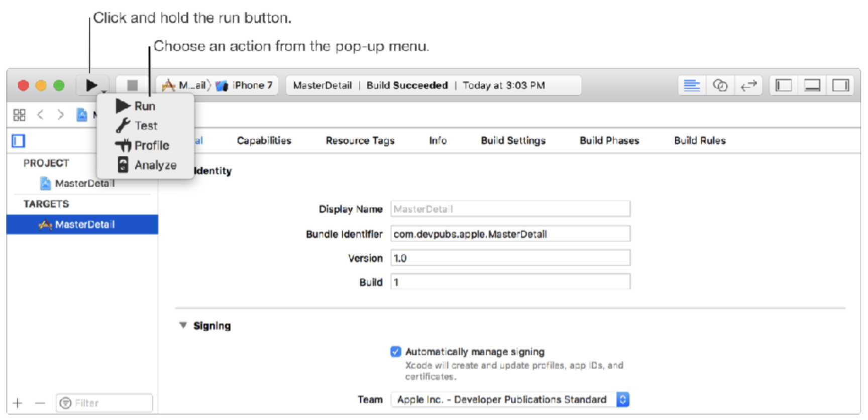
Task: Toggle the Navigator pane visibility
Action: tap(784, 85)
